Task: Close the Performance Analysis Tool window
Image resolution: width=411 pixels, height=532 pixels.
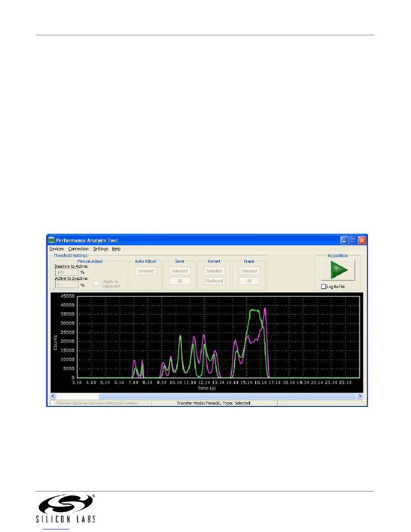Action: click(362, 240)
